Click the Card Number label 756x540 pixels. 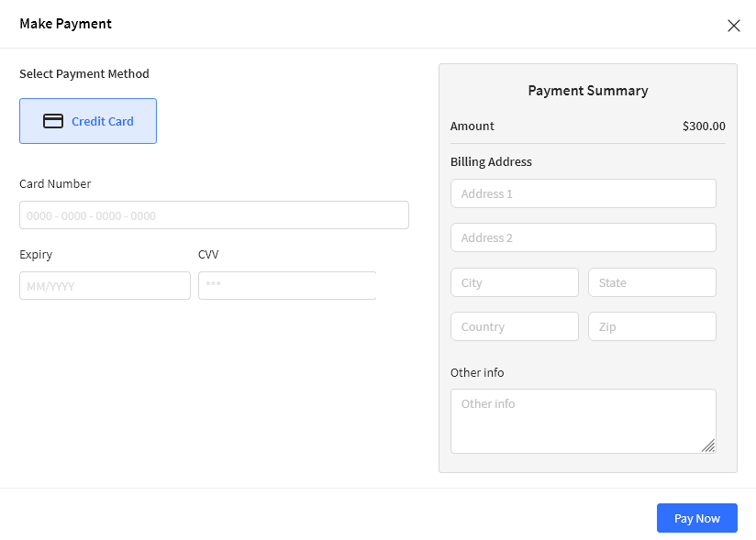55,184
